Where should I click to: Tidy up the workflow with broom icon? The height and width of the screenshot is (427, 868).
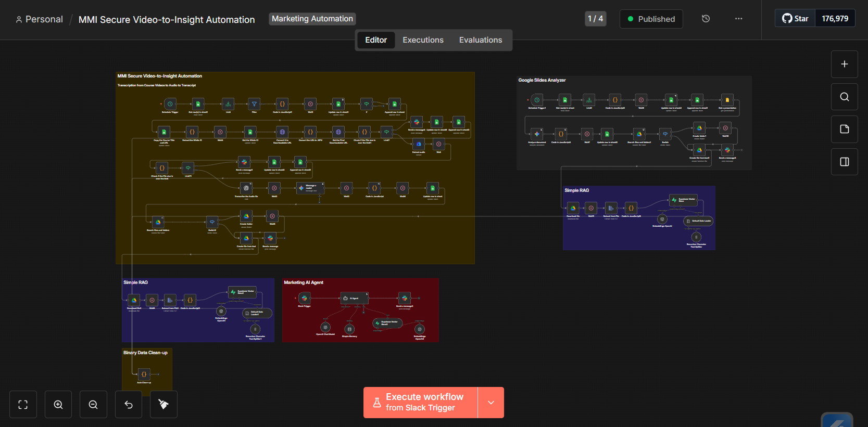click(x=163, y=404)
